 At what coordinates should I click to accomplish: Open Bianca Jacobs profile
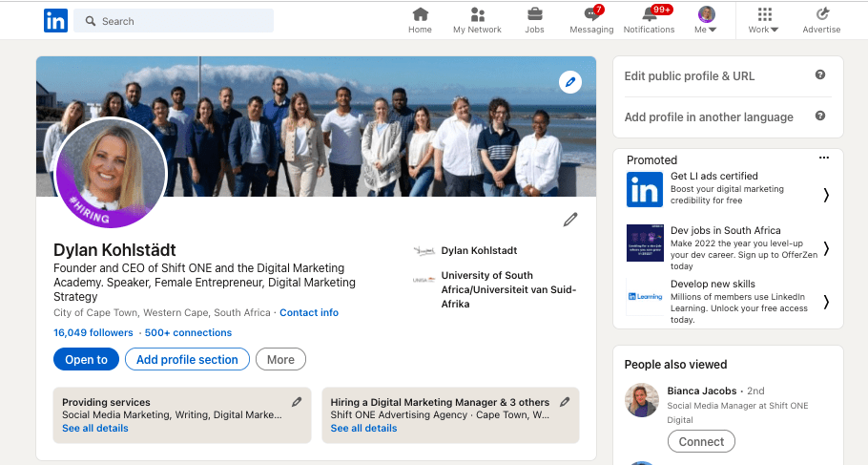pos(701,391)
